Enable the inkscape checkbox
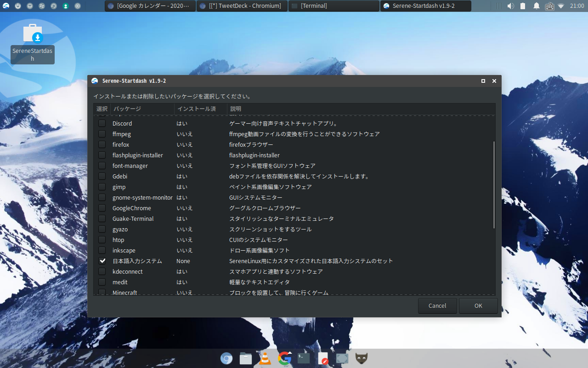Viewport: 588px width, 368px height. point(102,250)
